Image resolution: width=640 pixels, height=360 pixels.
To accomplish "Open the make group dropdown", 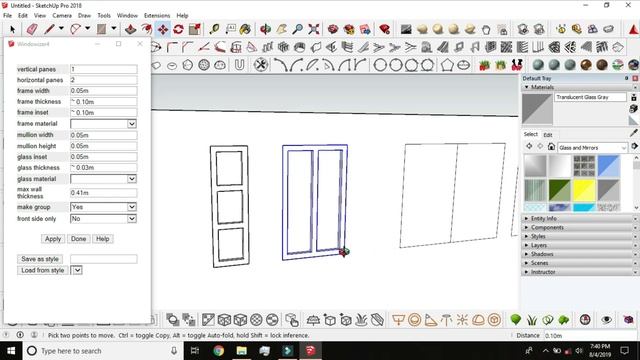I will click(131, 207).
